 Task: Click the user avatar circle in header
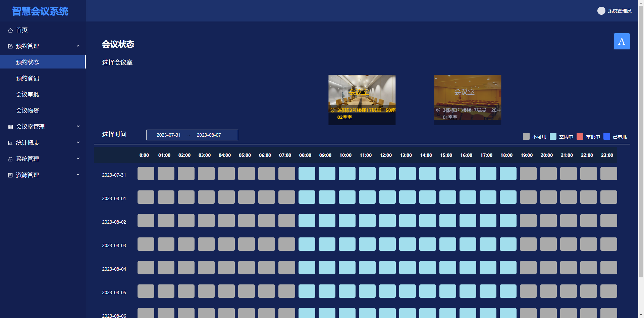601,11
